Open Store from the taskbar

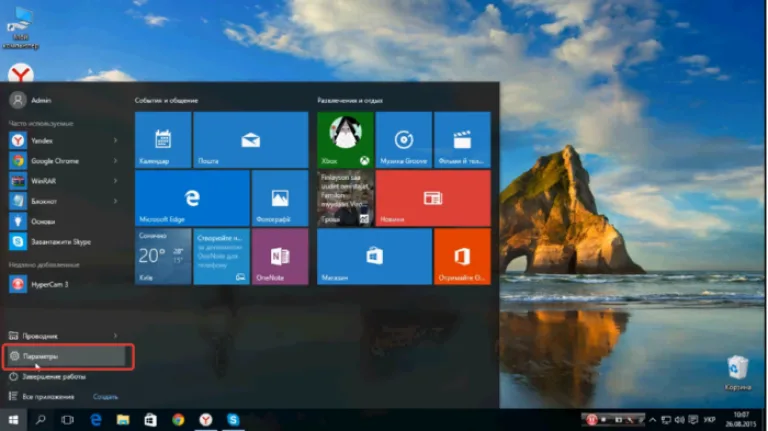(x=150, y=420)
